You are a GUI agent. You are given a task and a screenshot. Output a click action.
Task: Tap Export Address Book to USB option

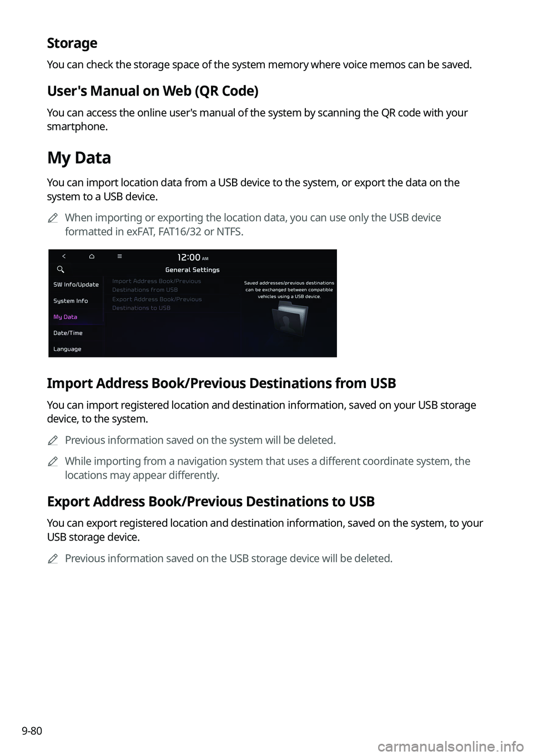tap(157, 304)
